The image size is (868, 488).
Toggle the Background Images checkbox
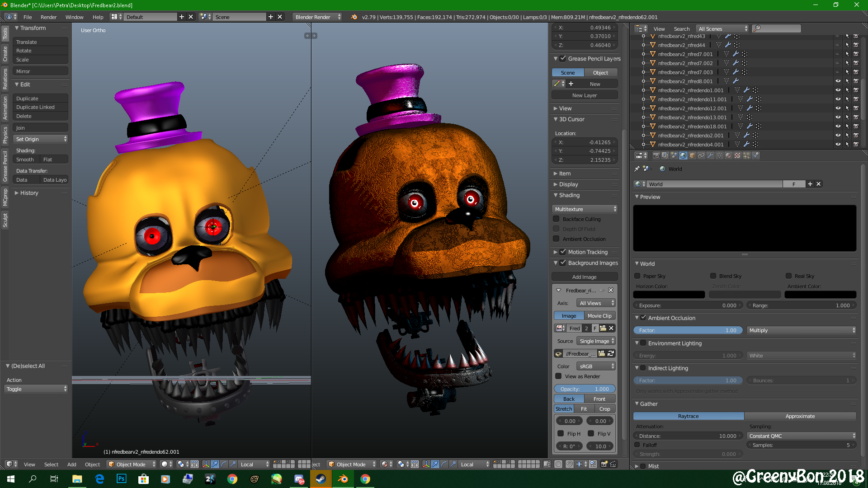coord(563,263)
